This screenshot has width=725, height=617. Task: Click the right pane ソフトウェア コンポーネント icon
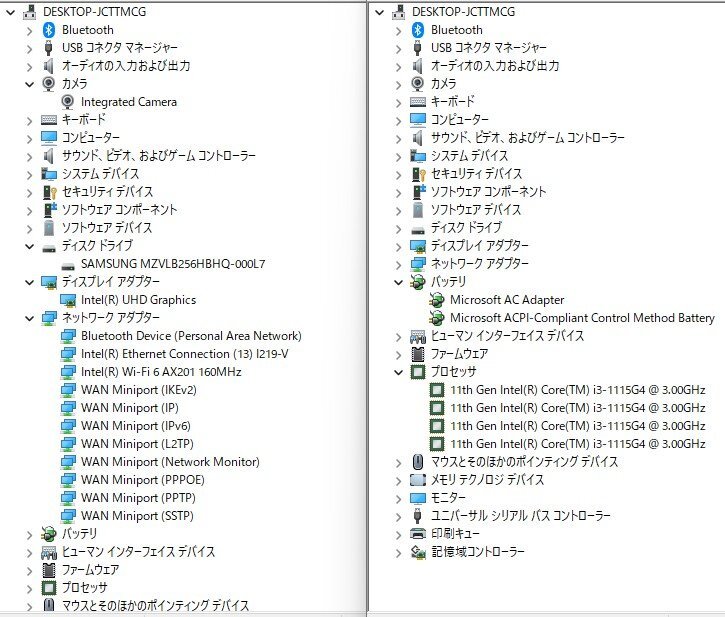click(x=418, y=192)
